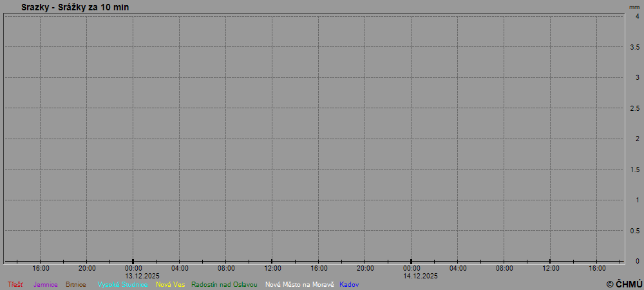This screenshot has height=290, width=644.
Task: Click the Třešť legend label
Action: [15, 284]
